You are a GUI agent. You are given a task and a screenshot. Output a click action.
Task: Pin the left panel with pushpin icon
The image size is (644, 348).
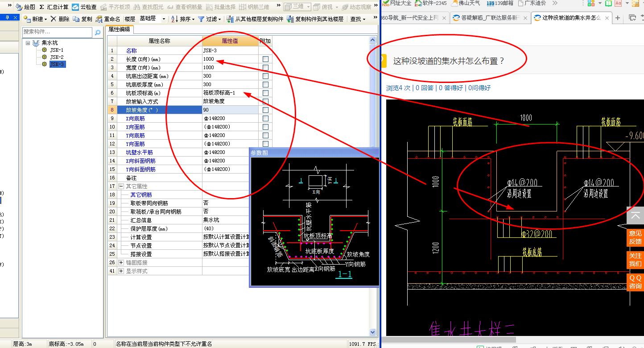8,18
